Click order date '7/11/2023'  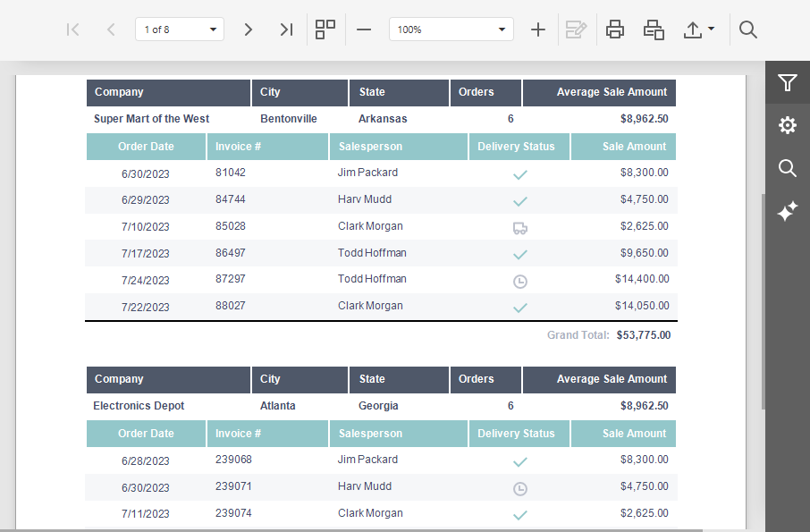coord(145,514)
